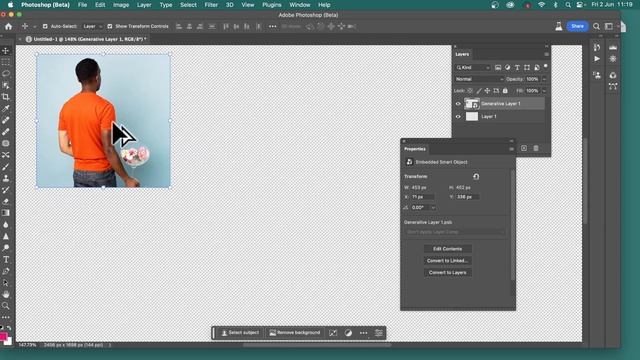Open the Layers panel flyout menu
The image size is (640, 360).
[546, 54]
